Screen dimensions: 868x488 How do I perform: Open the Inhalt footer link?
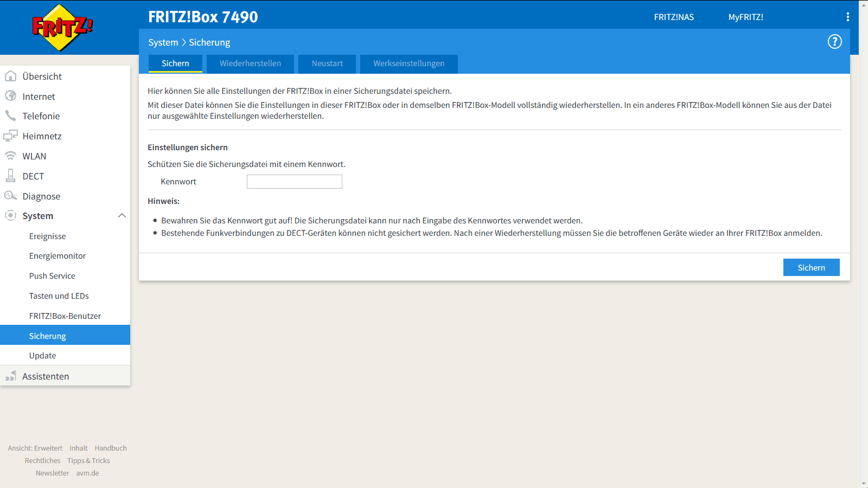(79, 448)
